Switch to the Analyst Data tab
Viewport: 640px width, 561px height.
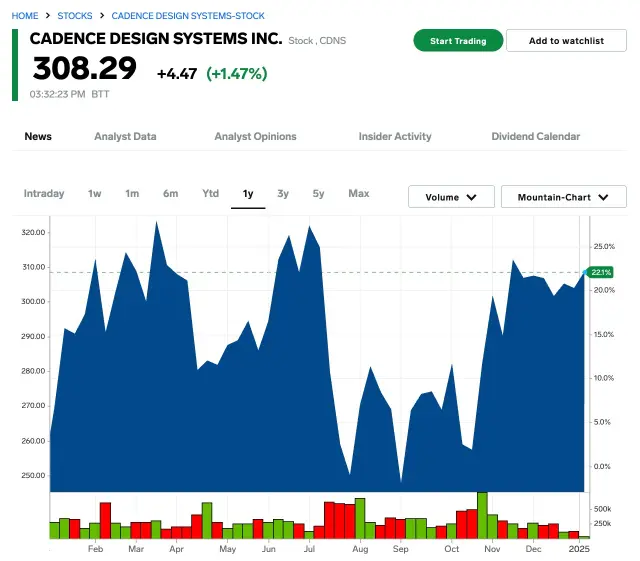pos(125,137)
